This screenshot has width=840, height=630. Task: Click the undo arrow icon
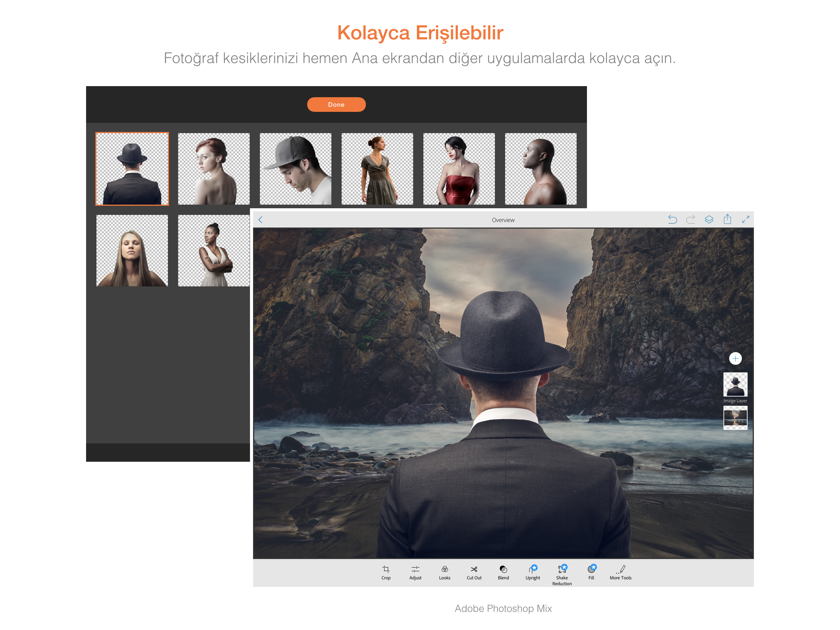[672, 220]
